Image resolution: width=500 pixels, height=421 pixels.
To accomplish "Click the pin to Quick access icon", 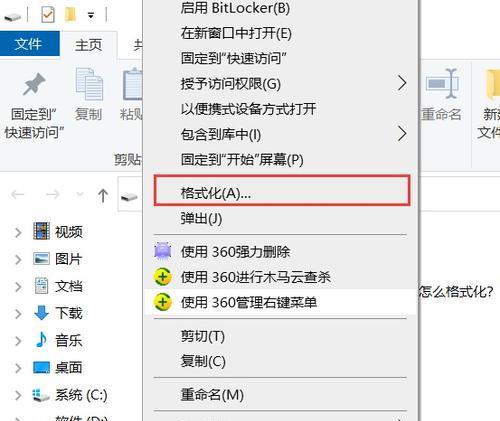I will 34,84.
